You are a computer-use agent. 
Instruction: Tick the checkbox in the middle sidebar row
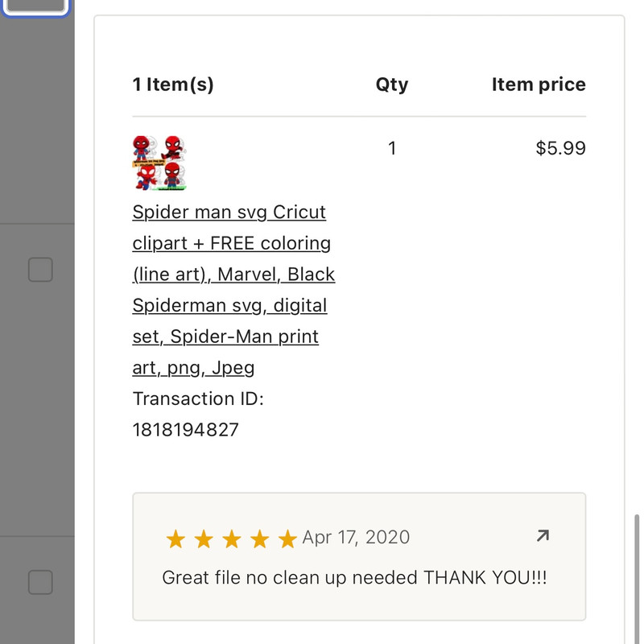[40, 270]
